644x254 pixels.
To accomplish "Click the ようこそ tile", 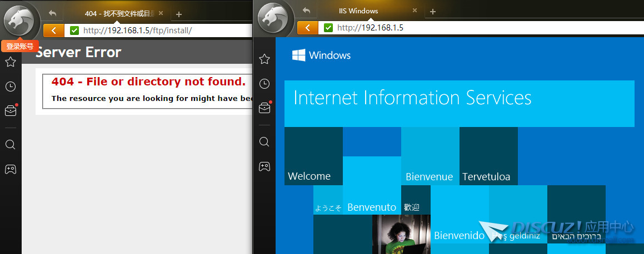I will point(328,200).
